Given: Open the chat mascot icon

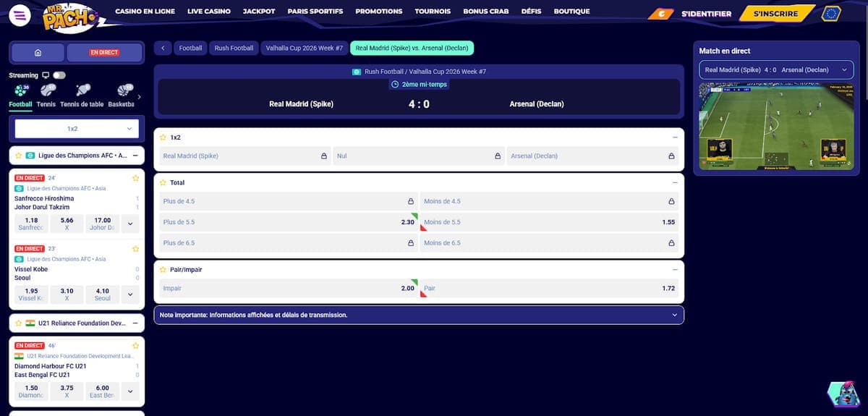Looking at the screenshot, I should (x=842, y=393).
